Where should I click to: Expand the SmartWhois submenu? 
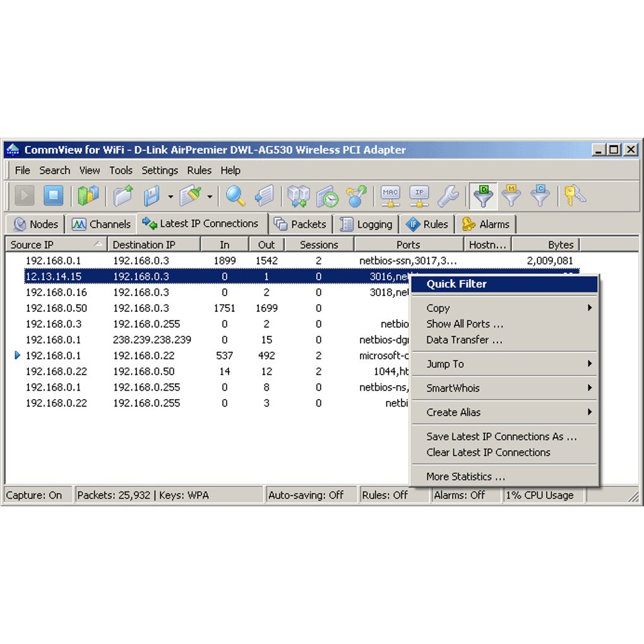(x=504, y=388)
